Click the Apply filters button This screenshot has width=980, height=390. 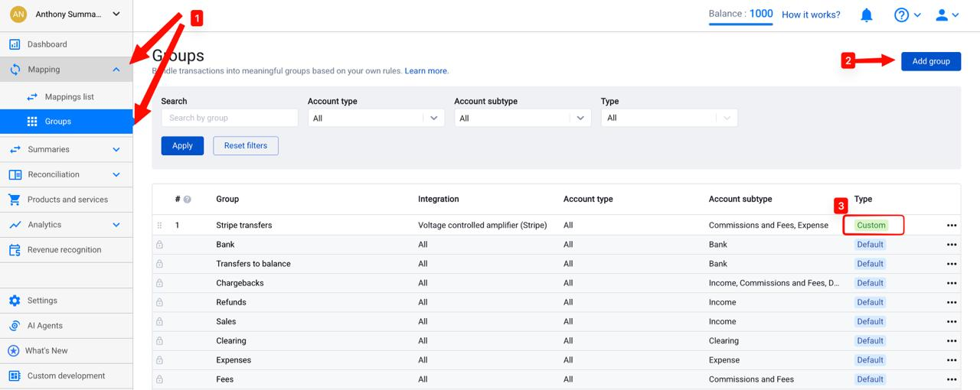pyautogui.click(x=182, y=145)
